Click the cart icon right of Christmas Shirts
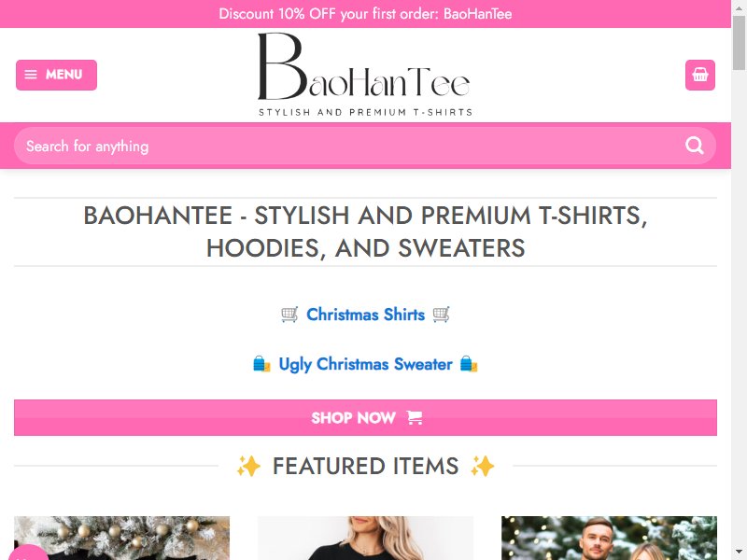 [441, 315]
